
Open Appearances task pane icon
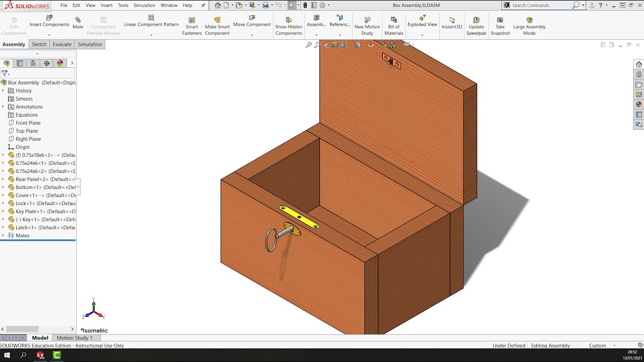point(639,105)
